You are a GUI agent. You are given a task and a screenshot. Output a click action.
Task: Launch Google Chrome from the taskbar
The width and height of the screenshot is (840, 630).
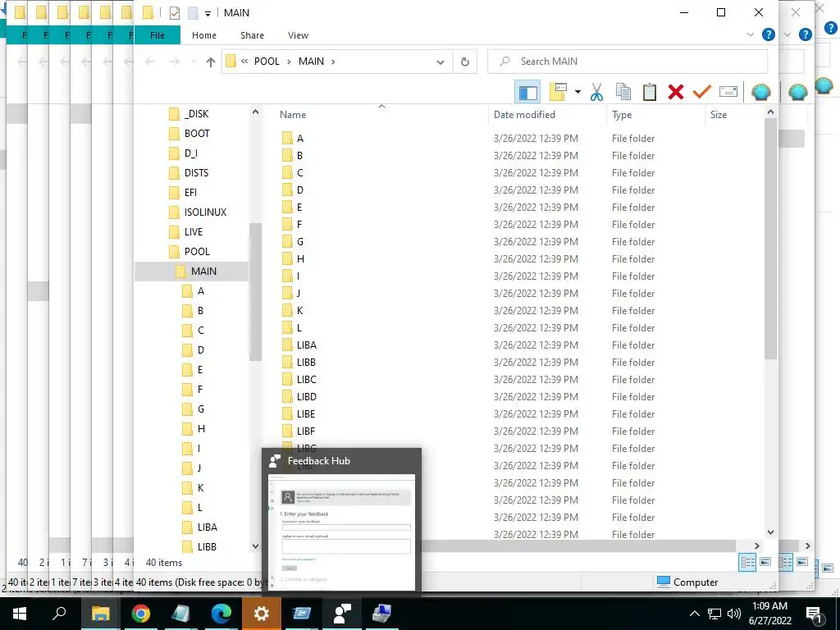141,614
